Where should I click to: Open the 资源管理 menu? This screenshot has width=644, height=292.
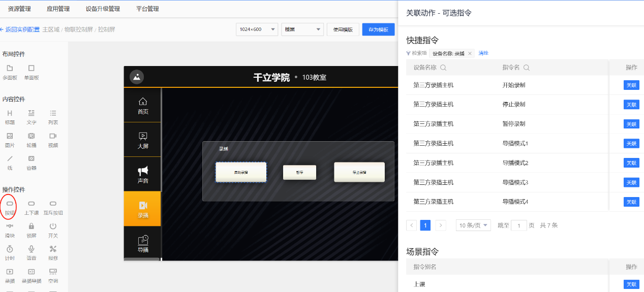[20, 9]
